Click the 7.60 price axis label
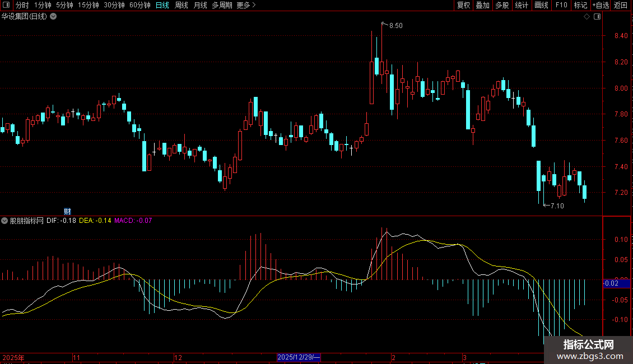 [x=621, y=141]
